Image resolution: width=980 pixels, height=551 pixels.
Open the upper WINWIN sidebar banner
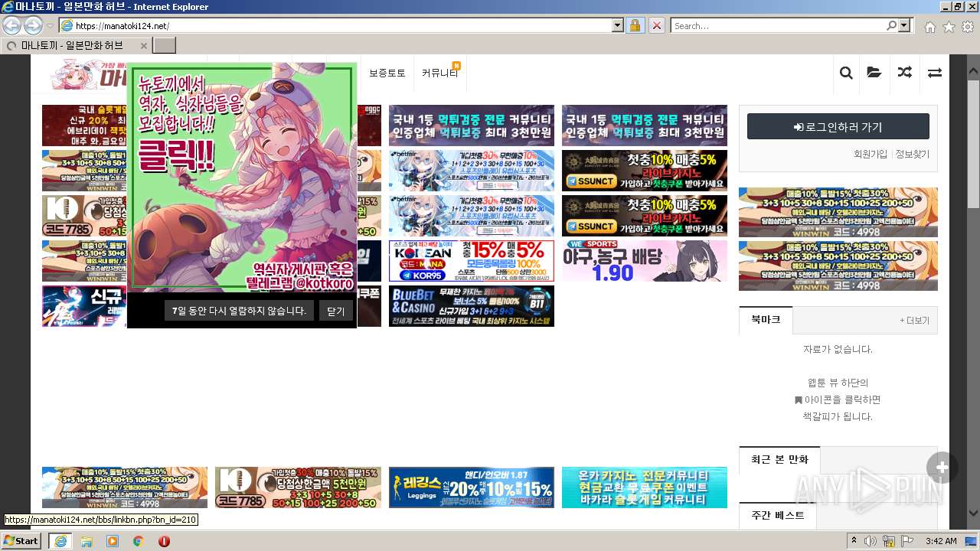[x=838, y=212]
